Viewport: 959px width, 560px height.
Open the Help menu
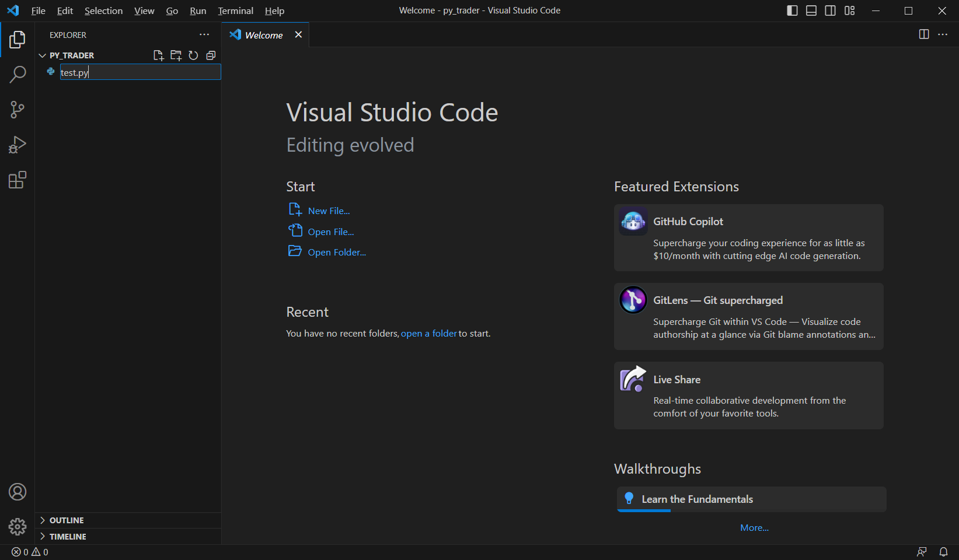(x=274, y=10)
